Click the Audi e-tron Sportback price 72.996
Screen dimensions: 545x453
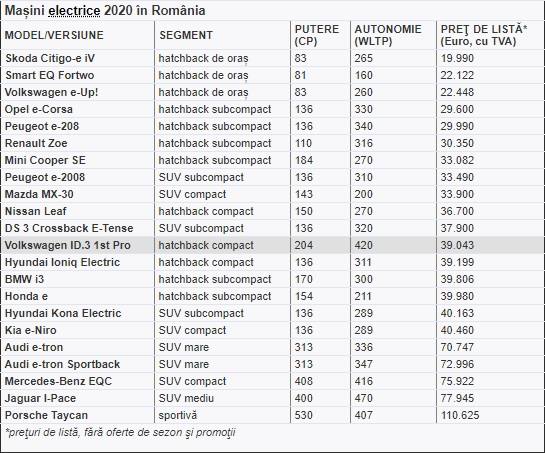457,364
